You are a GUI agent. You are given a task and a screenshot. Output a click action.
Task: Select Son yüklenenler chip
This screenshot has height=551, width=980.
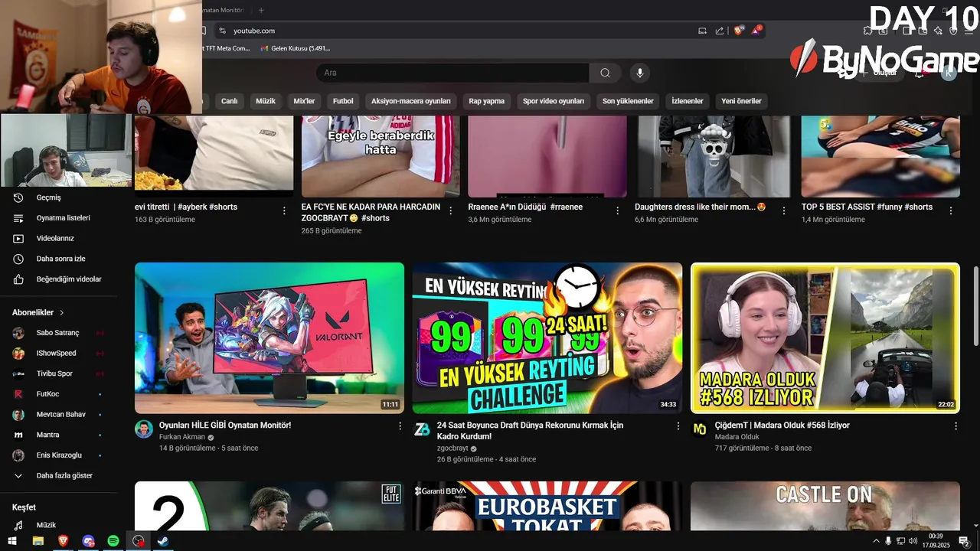628,101
